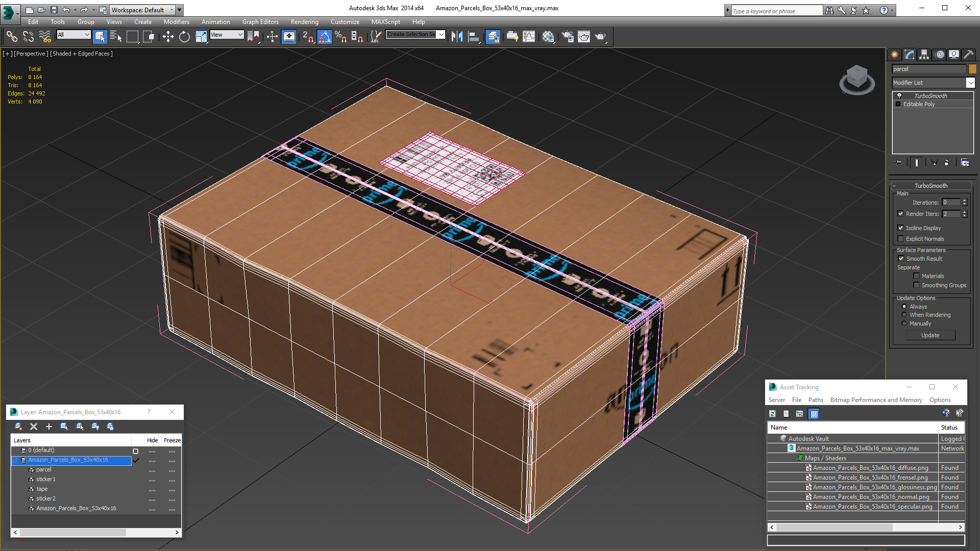This screenshot has width=980, height=551.
Task: Click the TurboSmooth Update button
Action: [930, 335]
